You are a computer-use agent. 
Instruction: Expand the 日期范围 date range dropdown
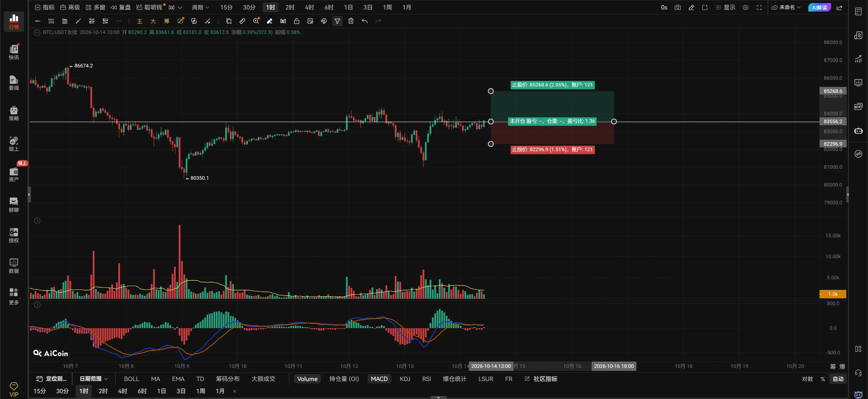tap(94, 379)
